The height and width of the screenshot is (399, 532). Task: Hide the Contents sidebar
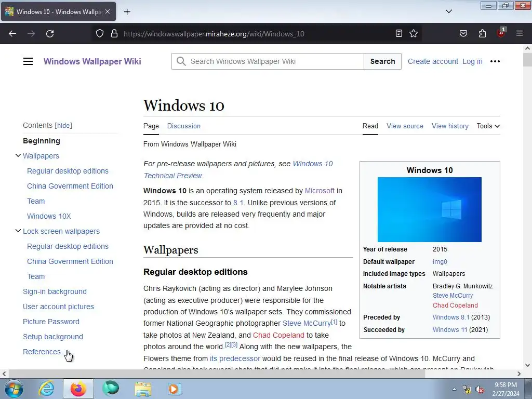(63, 126)
